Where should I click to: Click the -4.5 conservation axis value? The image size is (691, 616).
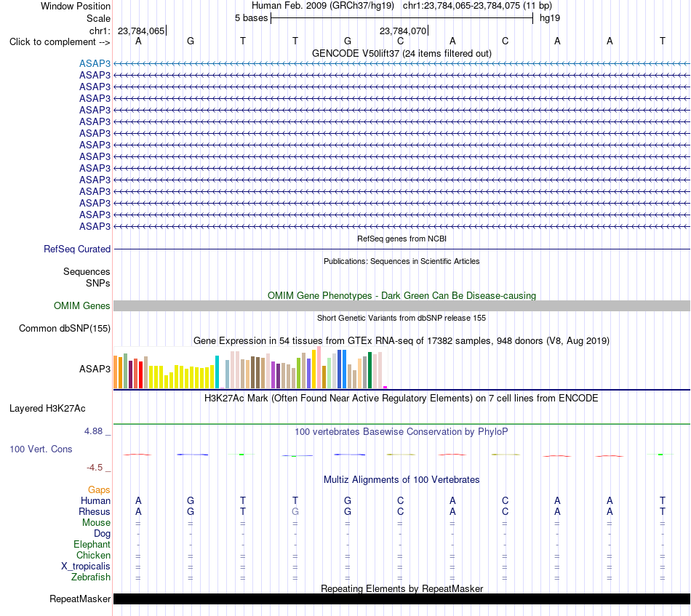pyautogui.click(x=95, y=468)
